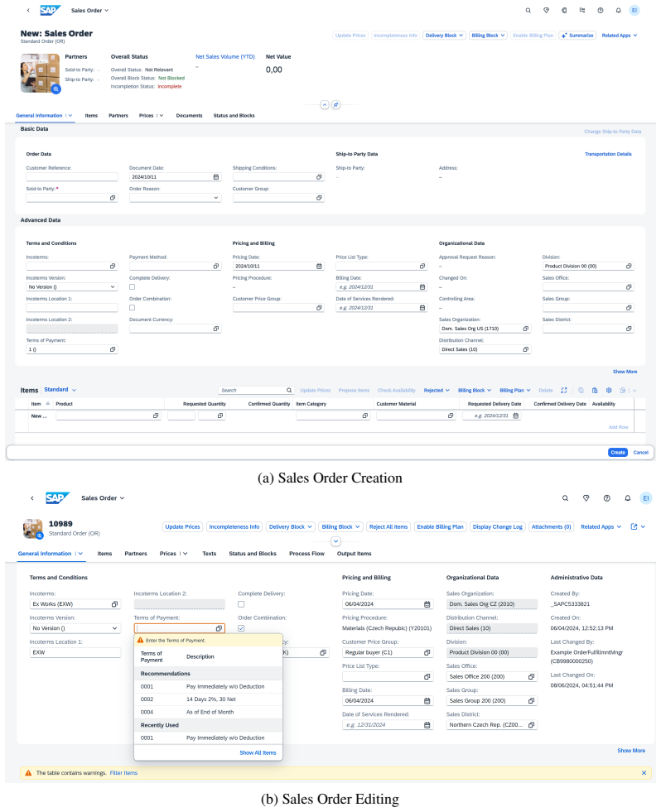This screenshot has height=812, width=661.
Task: Open the Standard view dropdown next to Items
Action: click(x=60, y=390)
